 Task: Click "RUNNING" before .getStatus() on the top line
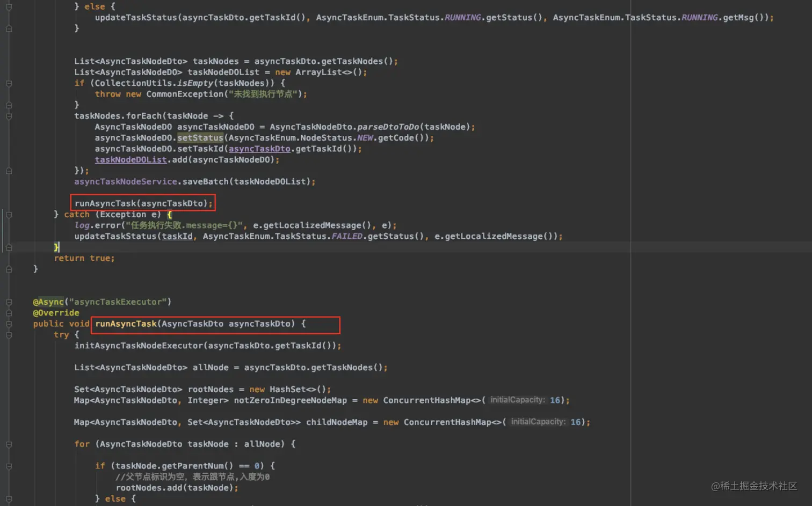tap(463, 18)
